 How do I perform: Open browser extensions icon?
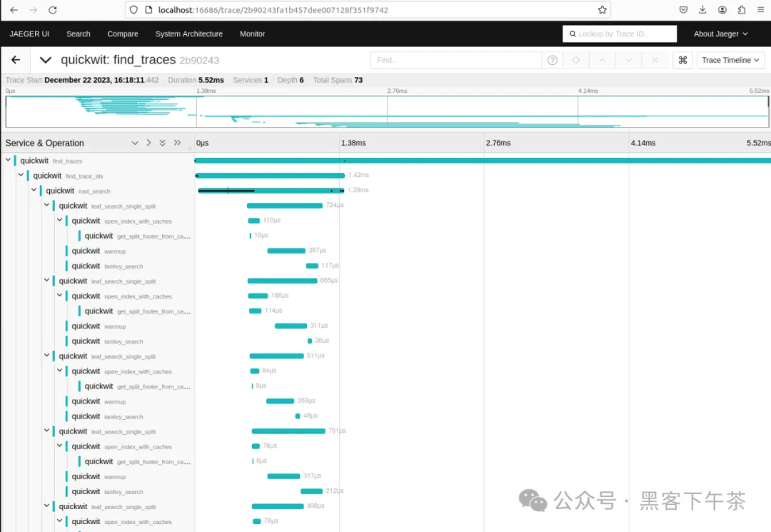click(x=742, y=10)
